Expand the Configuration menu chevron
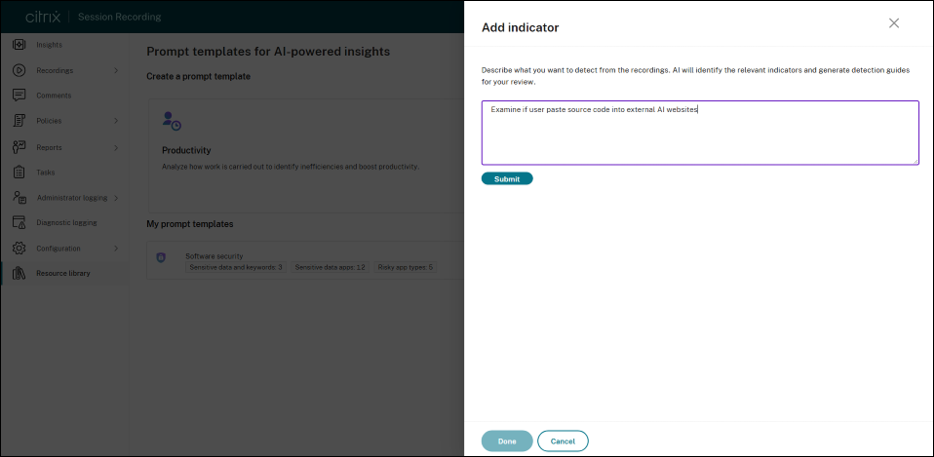The width and height of the screenshot is (934, 457). (116, 248)
